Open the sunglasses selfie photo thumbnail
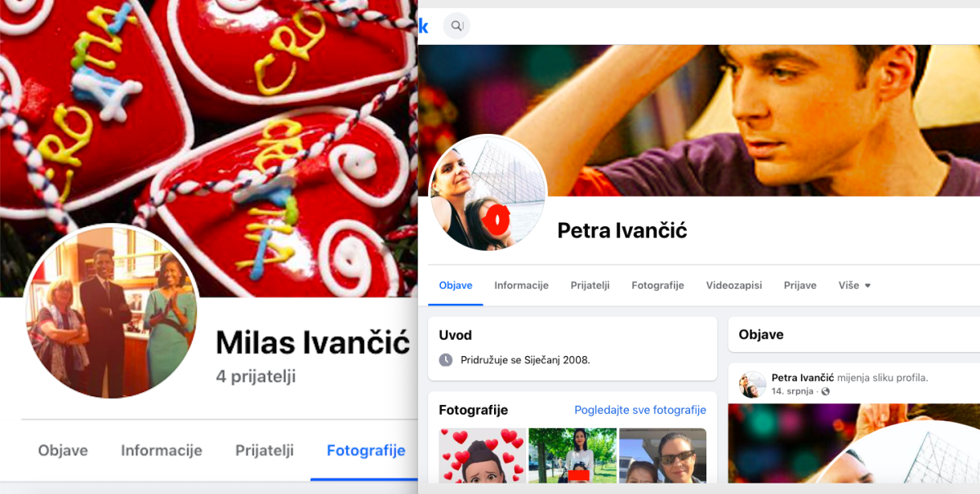This screenshot has height=494, width=980. pyautogui.click(x=662, y=456)
